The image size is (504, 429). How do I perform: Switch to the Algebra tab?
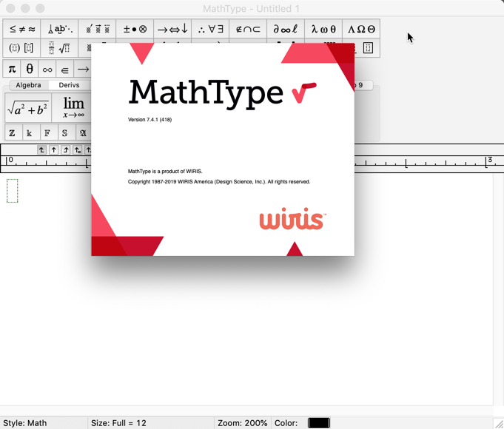click(x=29, y=85)
